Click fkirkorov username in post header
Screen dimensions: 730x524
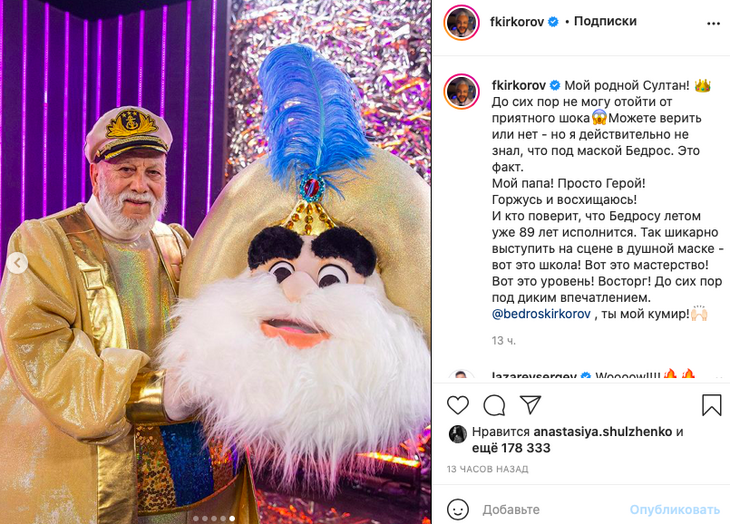click(517, 21)
